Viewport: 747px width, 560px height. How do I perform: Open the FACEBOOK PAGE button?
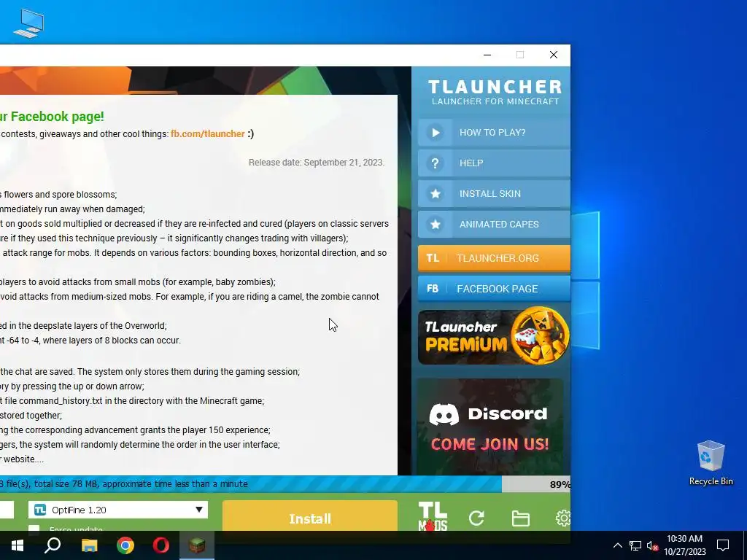[x=494, y=289]
